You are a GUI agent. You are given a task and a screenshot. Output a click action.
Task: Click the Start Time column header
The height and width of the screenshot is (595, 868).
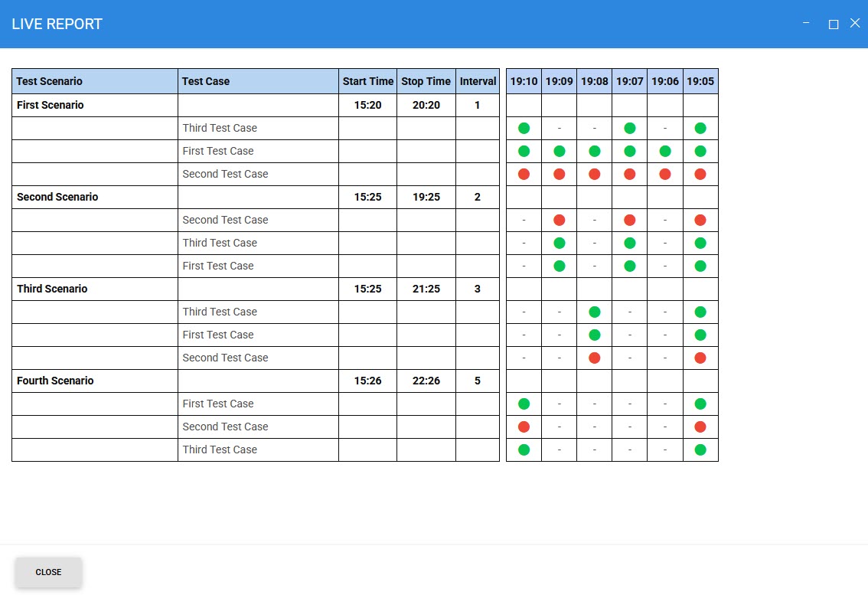point(368,81)
